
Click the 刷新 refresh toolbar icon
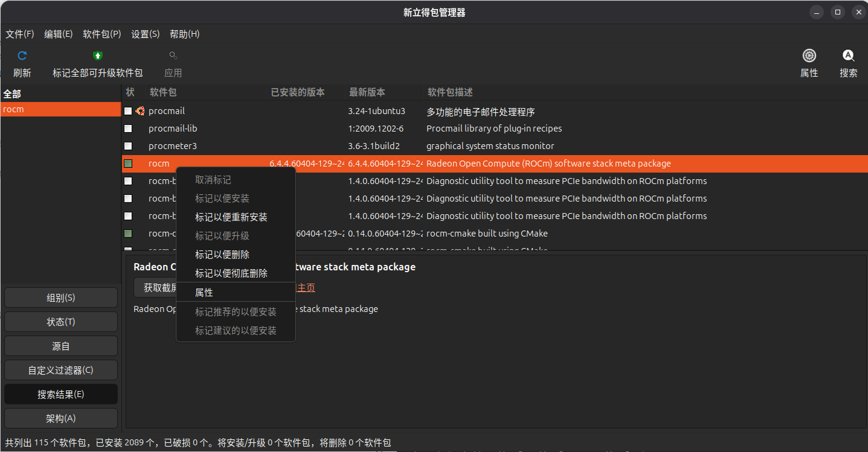[22, 56]
